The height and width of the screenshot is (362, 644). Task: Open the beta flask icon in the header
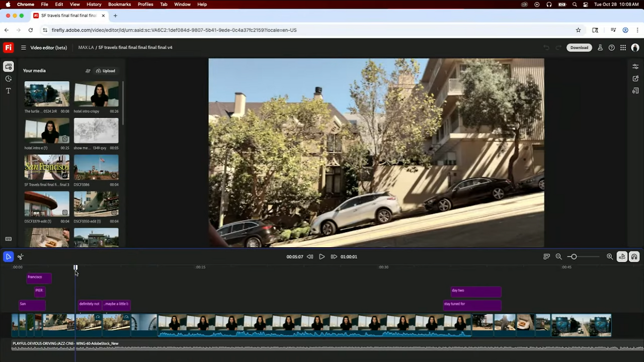[x=600, y=48]
